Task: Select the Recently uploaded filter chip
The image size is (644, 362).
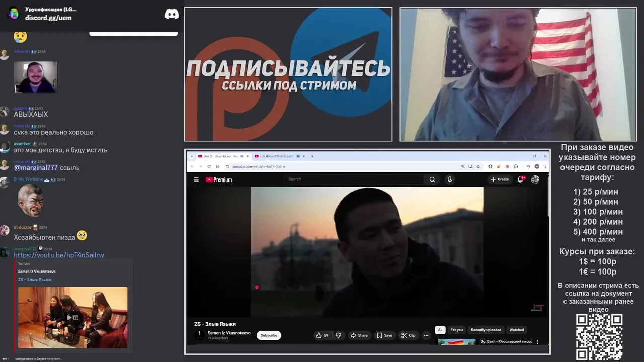Action: (486, 330)
